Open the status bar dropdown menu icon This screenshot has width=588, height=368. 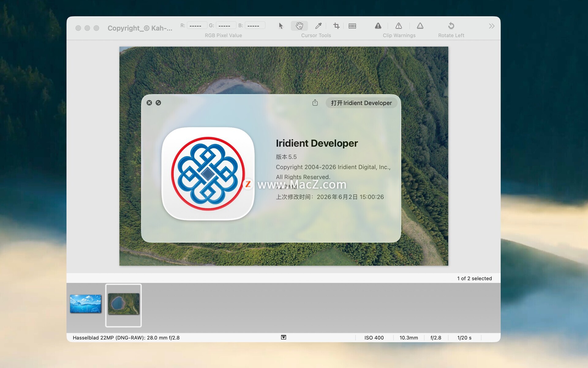pyautogui.click(x=284, y=337)
